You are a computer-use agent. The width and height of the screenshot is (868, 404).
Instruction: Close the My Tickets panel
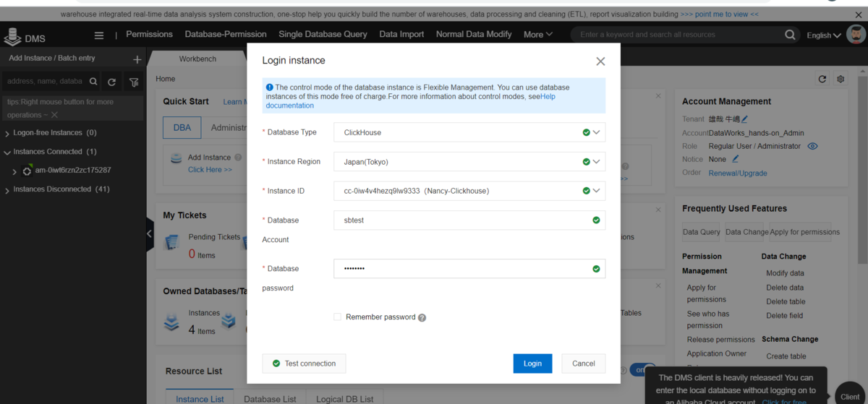(x=658, y=210)
